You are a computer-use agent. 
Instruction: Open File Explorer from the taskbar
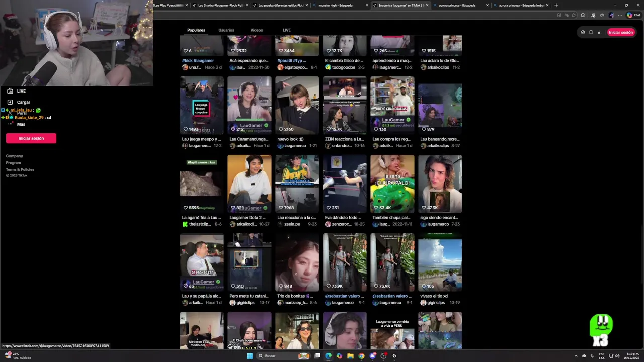pyautogui.click(x=350, y=356)
